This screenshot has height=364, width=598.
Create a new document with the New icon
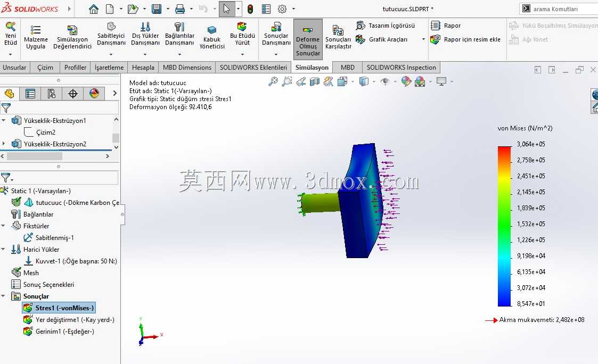pyautogui.click(x=110, y=9)
